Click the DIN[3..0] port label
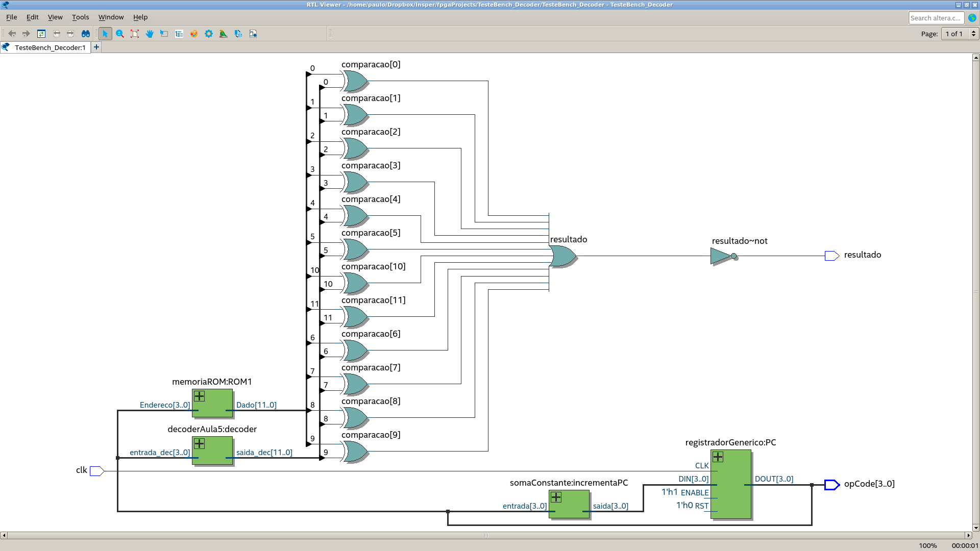Screen dimensions: 980x551 [693, 479]
